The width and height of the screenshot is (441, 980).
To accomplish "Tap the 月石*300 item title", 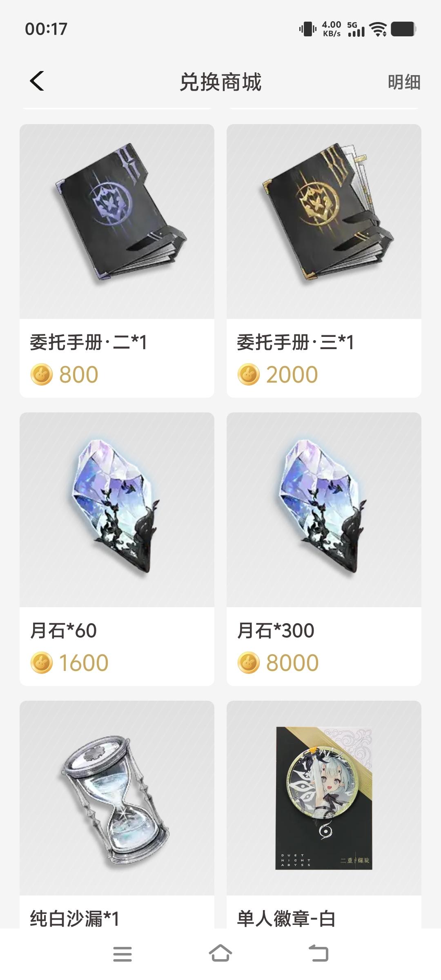I will point(276,630).
